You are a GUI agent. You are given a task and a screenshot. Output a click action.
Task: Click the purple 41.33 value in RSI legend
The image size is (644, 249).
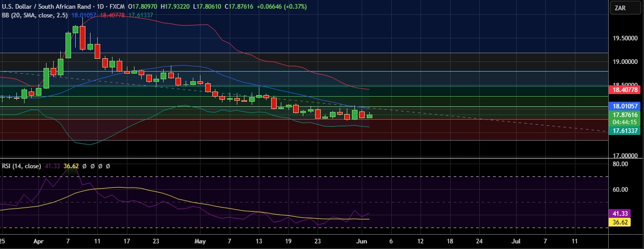pos(53,166)
